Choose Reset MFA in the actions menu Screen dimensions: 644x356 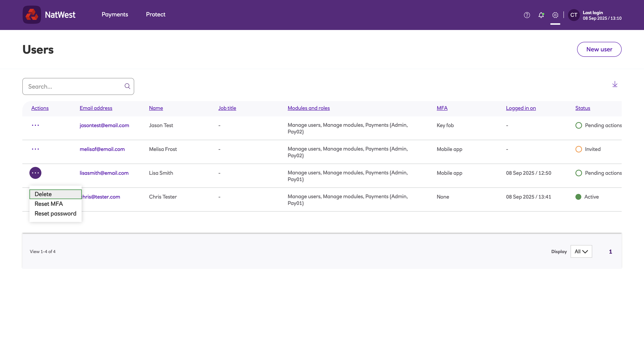pyautogui.click(x=49, y=204)
